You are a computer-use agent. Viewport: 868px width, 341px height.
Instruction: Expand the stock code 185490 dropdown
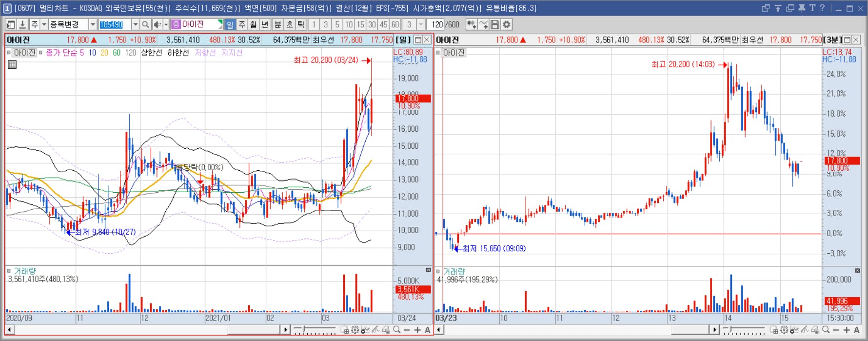click(135, 24)
